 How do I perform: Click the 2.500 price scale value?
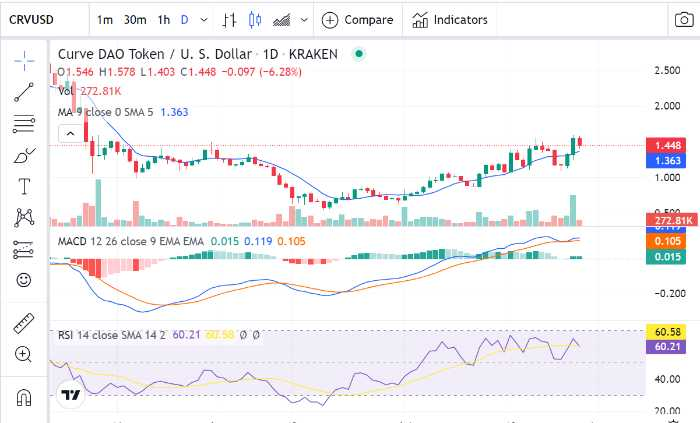click(667, 70)
